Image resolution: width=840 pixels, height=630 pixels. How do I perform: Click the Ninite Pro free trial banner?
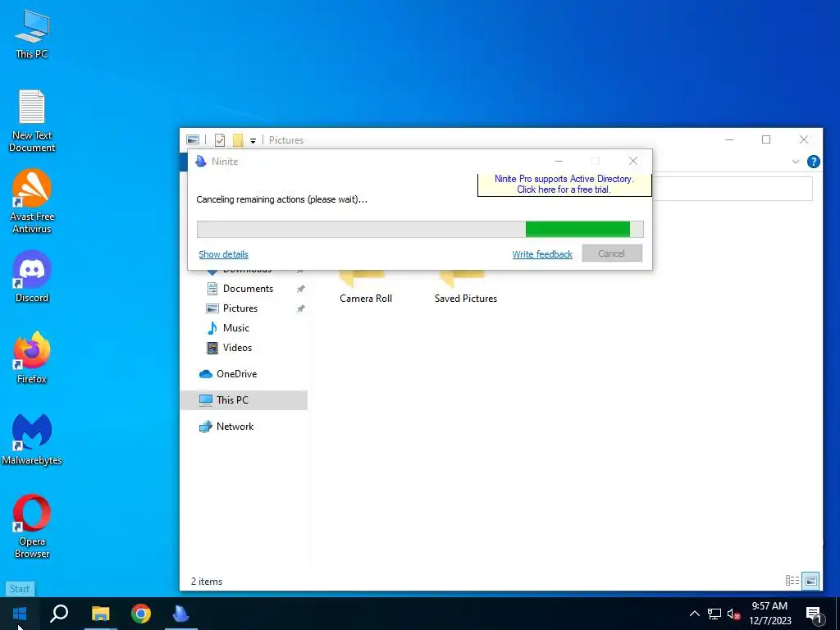[564, 185]
